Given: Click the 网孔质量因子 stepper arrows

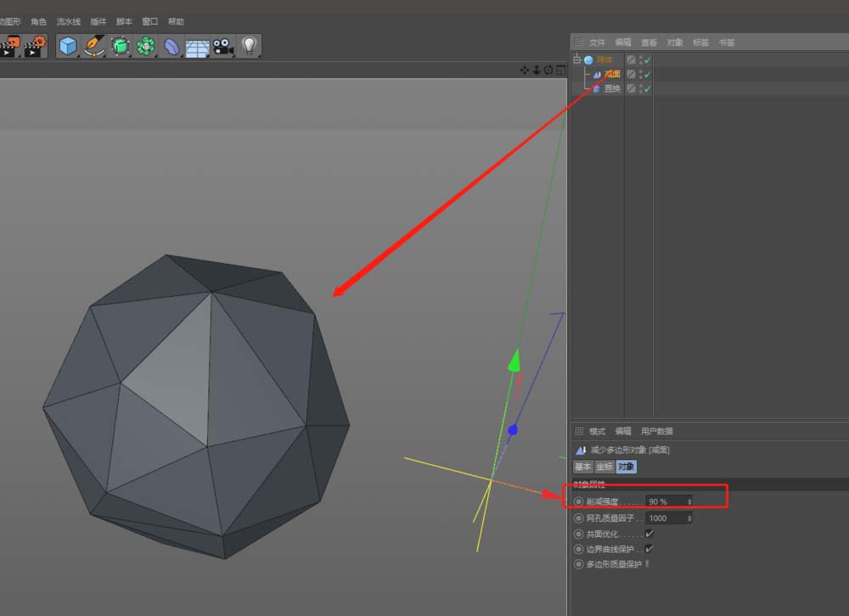Looking at the screenshot, I should [689, 518].
